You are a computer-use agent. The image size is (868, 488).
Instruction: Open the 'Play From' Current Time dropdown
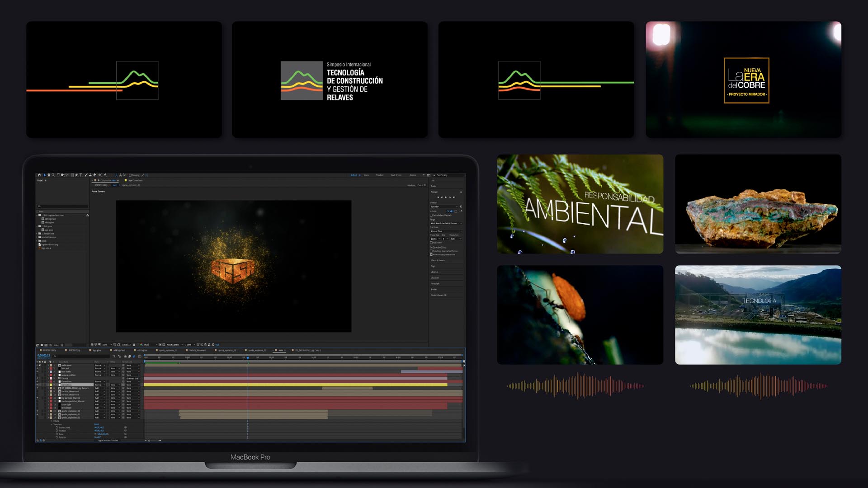[x=446, y=231]
